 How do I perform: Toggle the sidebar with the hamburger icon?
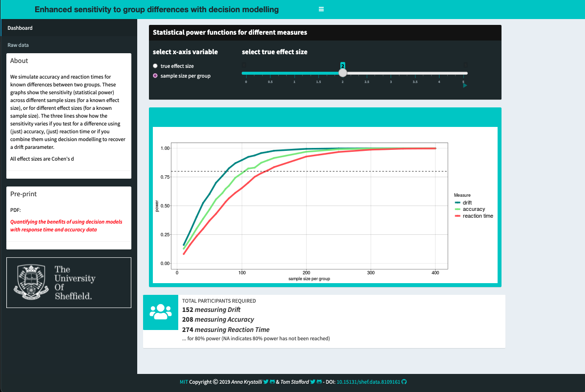click(x=321, y=9)
